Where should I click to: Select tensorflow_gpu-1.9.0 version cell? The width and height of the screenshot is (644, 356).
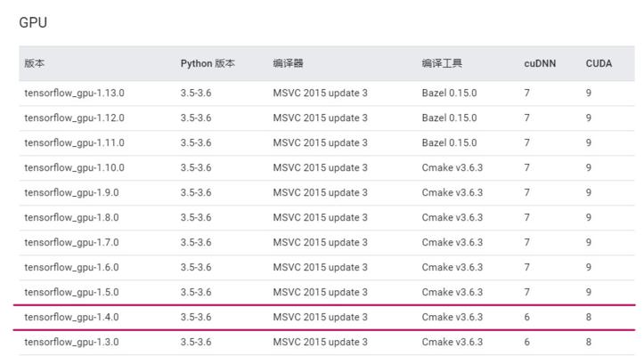pos(71,193)
